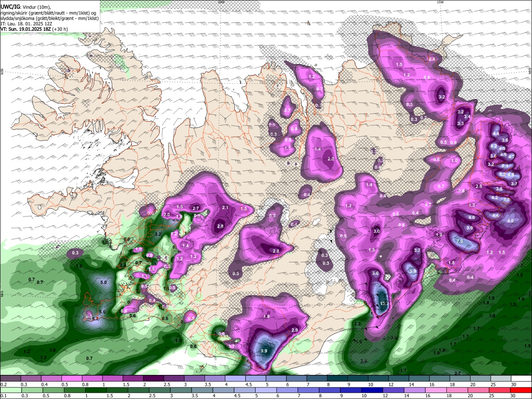Image resolution: width=532 pixels, height=399 pixels.
Task: Click the 3.9 value in the east
Action: coord(469,228)
